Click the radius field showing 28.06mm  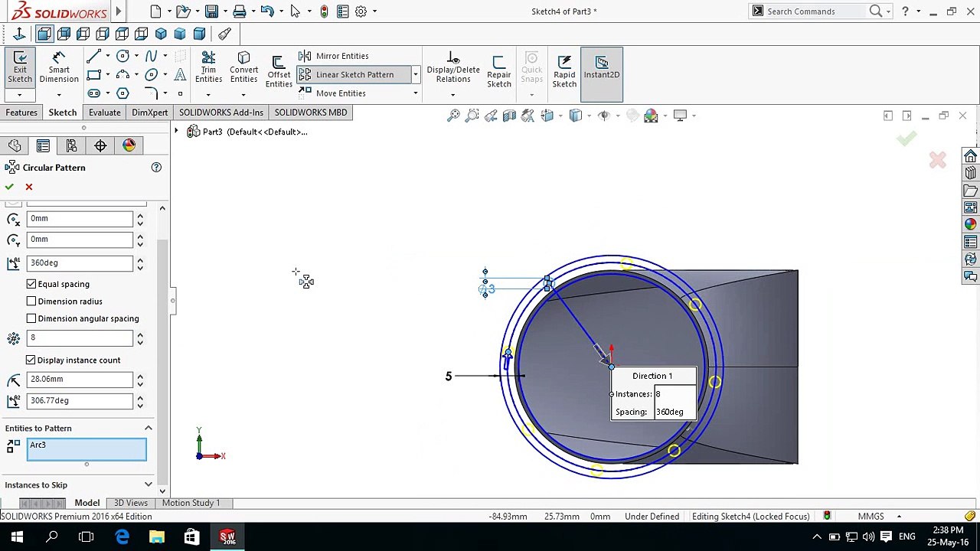pyautogui.click(x=80, y=379)
